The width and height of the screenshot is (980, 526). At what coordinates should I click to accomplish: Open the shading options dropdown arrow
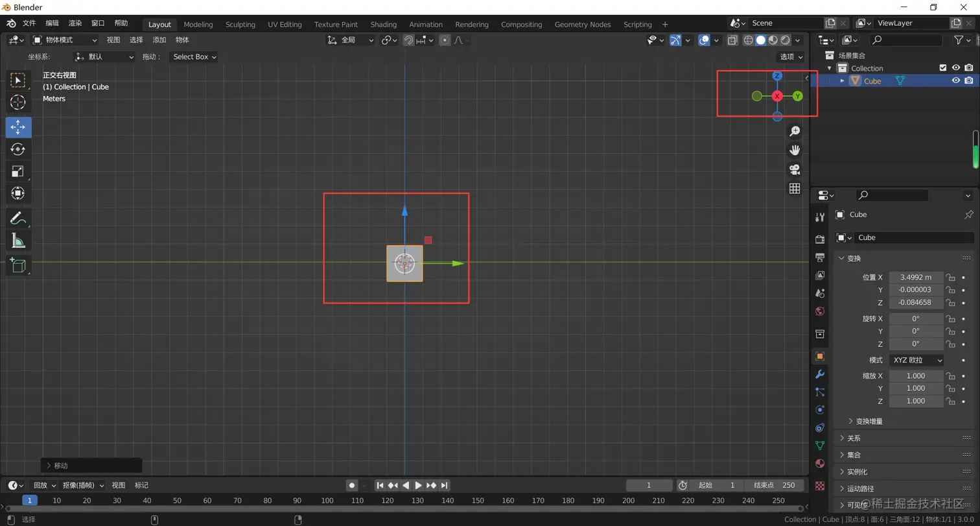[x=799, y=40]
